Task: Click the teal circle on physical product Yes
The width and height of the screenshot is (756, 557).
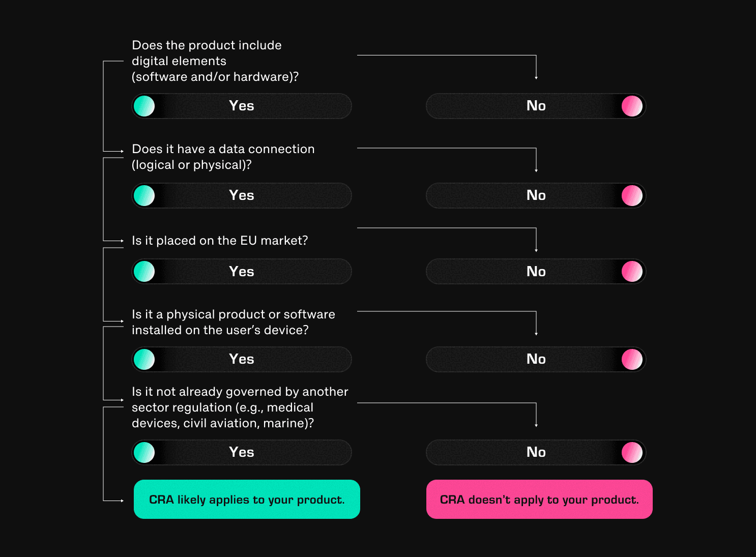Action: point(144,360)
